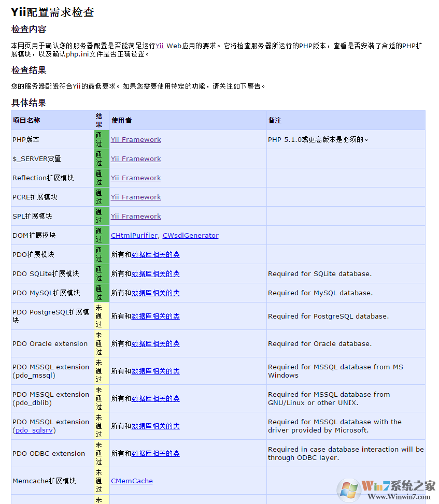The image size is (439, 504).
Task: Click 数据库相关的类 in PDO ODBC row
Action: click(155, 453)
